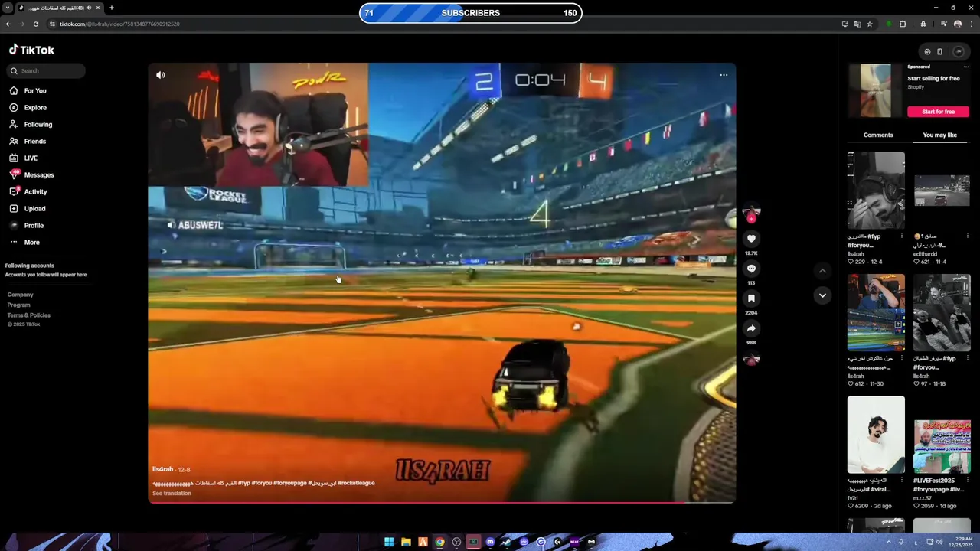980x551 pixels.
Task: Click the TikTok search field
Action: tap(46, 70)
